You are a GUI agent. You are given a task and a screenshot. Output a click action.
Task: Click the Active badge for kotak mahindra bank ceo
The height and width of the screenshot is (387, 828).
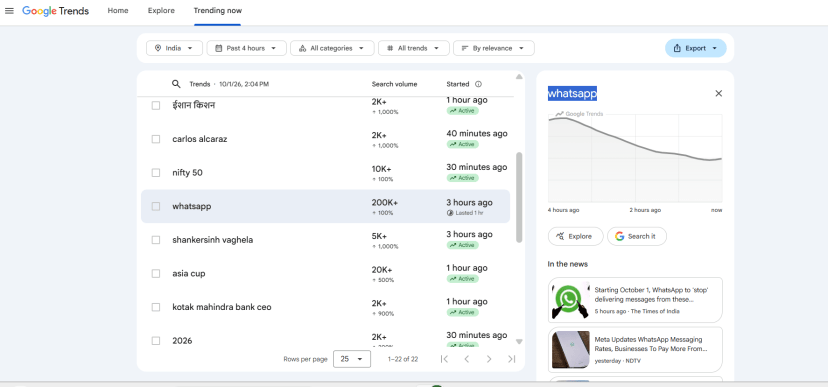click(x=463, y=313)
